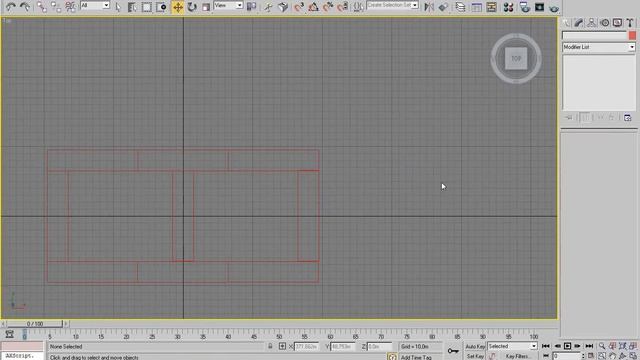Click Configure Modifier Sets icon
The width and height of the screenshot is (640, 360).
click(628, 118)
